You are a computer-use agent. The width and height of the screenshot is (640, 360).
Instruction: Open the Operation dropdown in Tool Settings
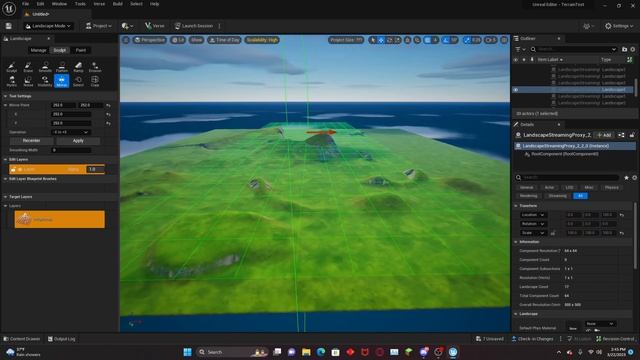click(70, 132)
